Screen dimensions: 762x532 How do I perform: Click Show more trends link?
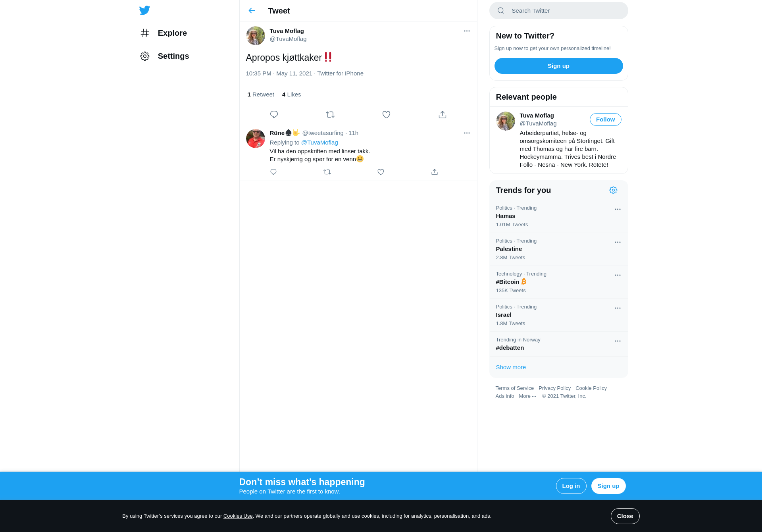tap(511, 367)
